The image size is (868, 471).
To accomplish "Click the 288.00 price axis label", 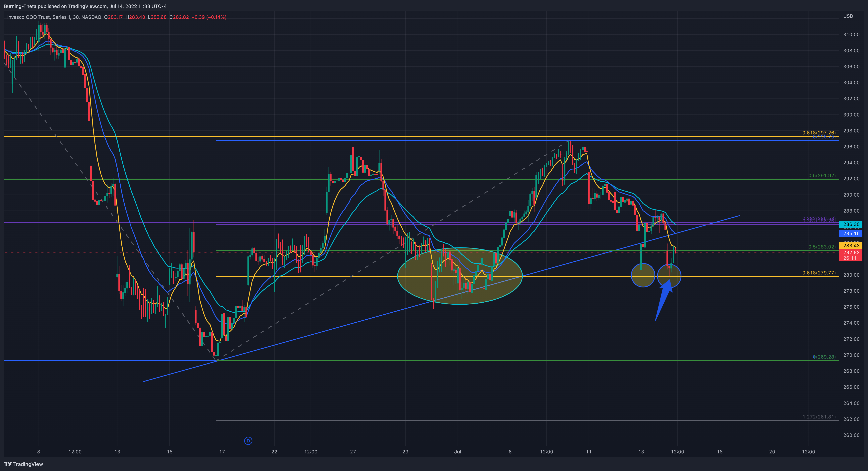I will tap(851, 211).
